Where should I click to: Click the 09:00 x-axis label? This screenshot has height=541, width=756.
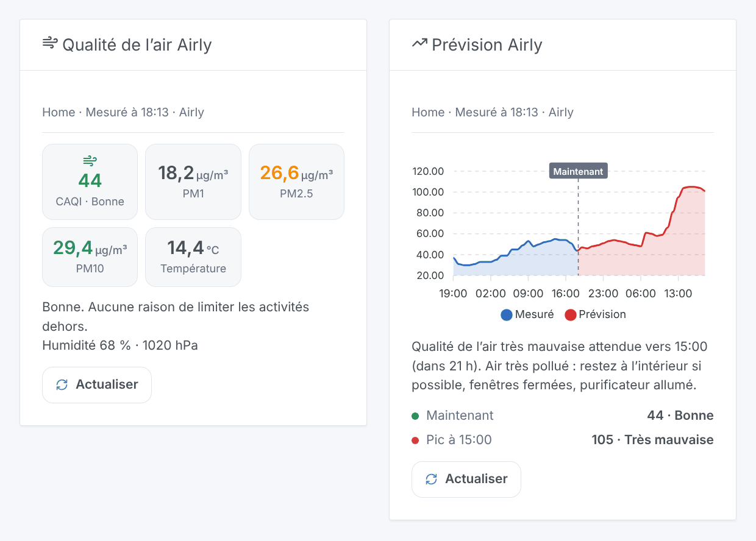coord(528,294)
